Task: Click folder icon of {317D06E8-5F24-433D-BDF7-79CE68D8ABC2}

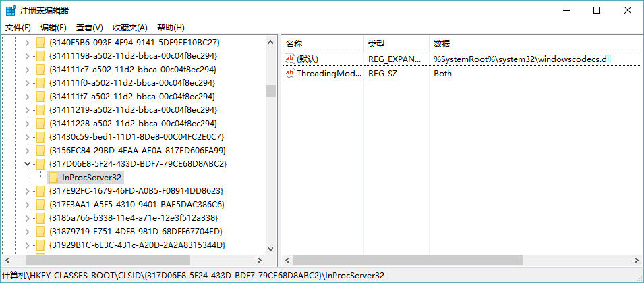Action: tap(40, 164)
